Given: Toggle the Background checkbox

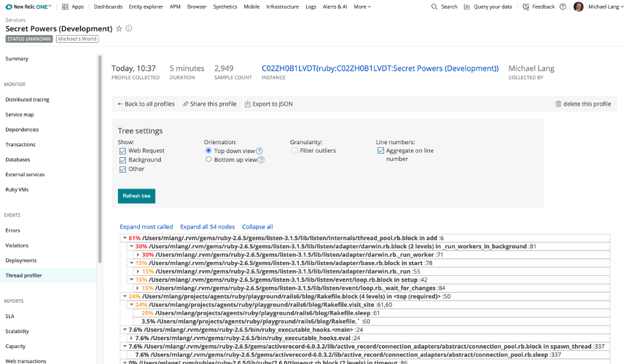Looking at the screenshot, I should 122,160.
